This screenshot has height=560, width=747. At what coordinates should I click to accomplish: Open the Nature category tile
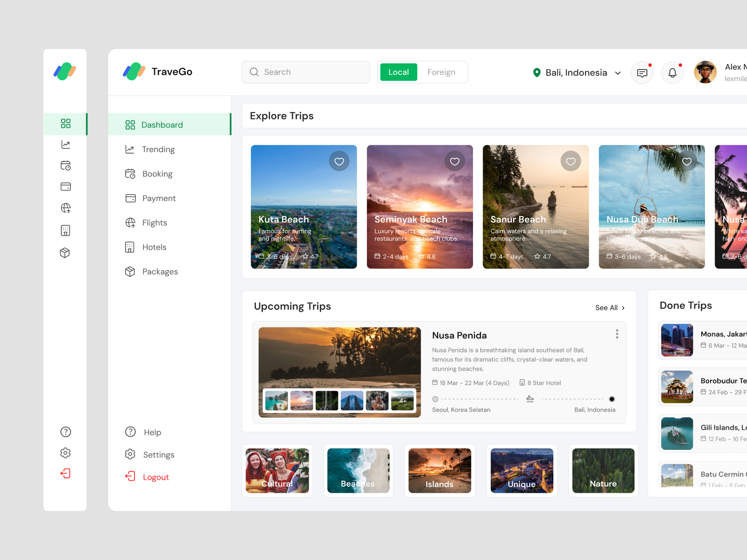pos(603,471)
